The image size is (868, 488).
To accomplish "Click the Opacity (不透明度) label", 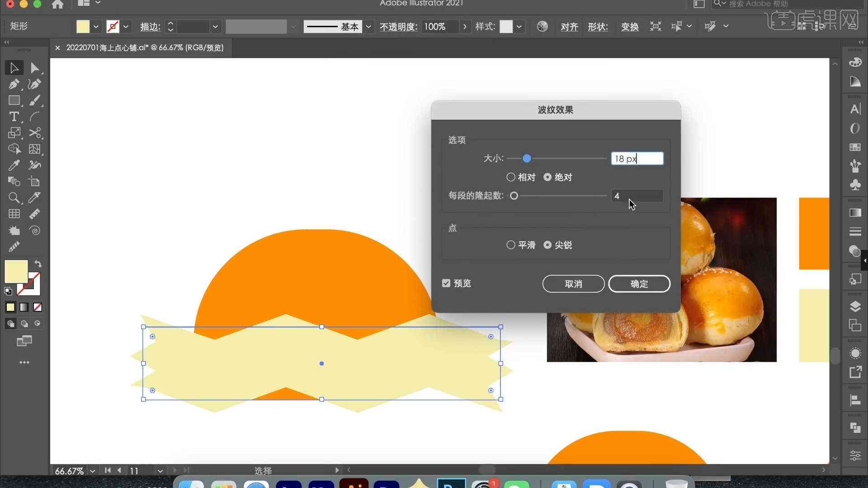I will point(398,27).
